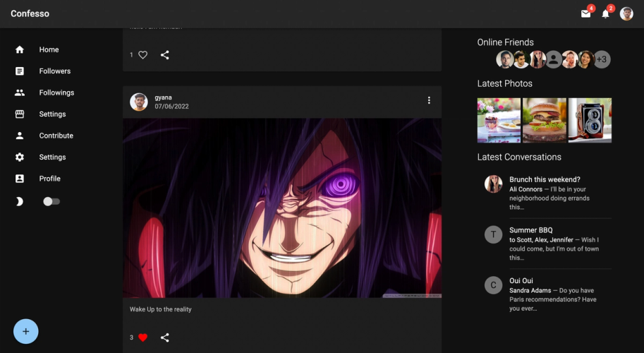This screenshot has height=353, width=644.
Task: Click the Profile badge icon
Action: pyautogui.click(x=19, y=179)
